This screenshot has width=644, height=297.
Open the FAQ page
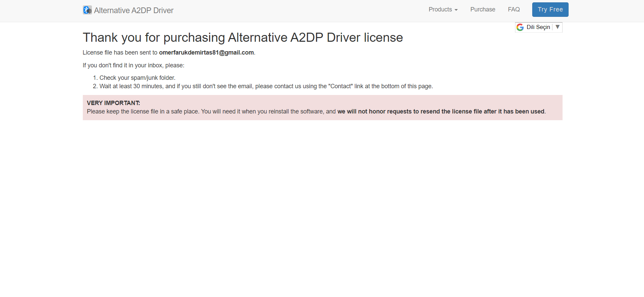[x=514, y=9]
